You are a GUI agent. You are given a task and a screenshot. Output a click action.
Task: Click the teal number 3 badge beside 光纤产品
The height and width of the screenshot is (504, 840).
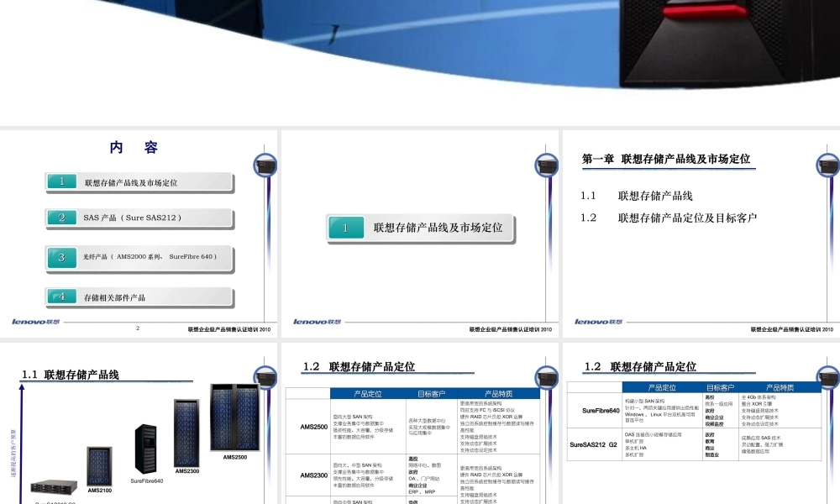pos(61,258)
